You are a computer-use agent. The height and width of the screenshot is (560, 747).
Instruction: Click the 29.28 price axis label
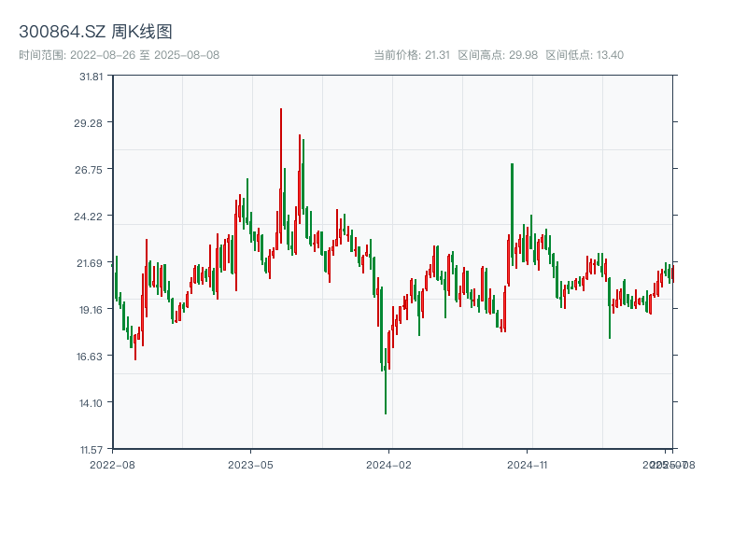click(x=90, y=123)
